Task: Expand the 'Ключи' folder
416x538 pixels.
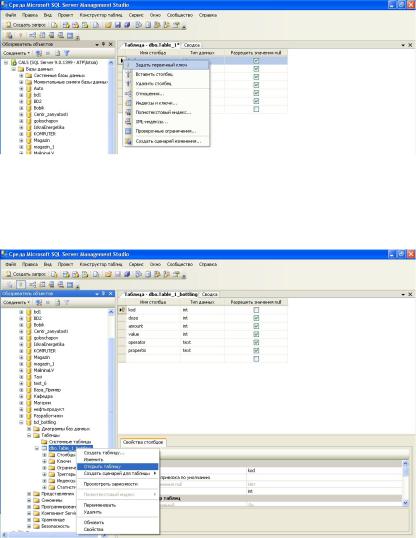Action: (44, 461)
